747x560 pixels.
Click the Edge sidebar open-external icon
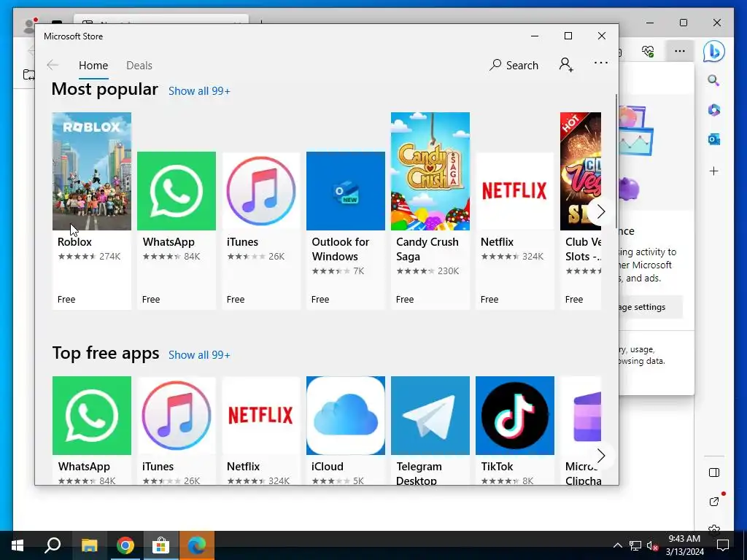coord(714,501)
